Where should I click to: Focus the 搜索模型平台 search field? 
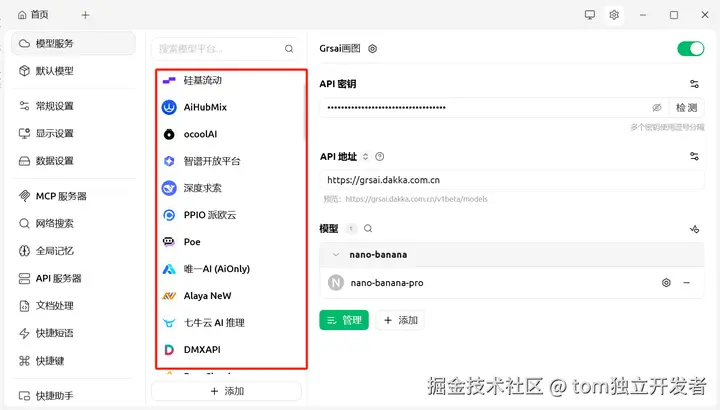226,49
